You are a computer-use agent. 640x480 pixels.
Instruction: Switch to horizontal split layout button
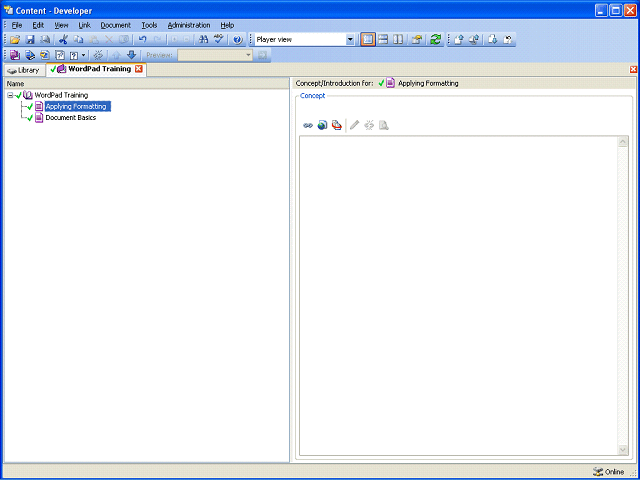[383, 40]
